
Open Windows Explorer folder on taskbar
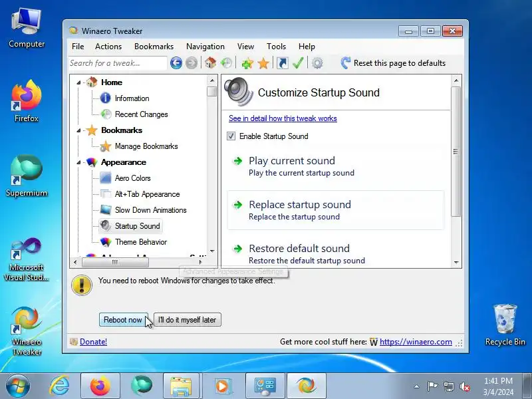click(x=181, y=386)
